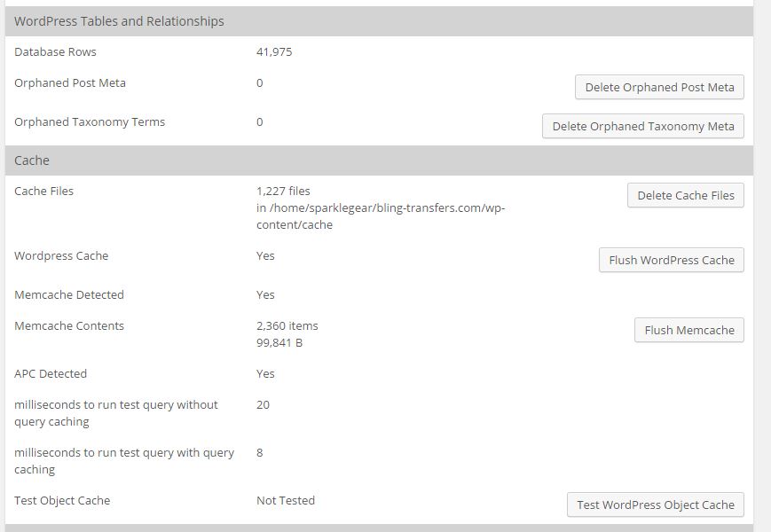Click the 2,360 items Memcache value
The image size is (771, 532).
(287, 326)
